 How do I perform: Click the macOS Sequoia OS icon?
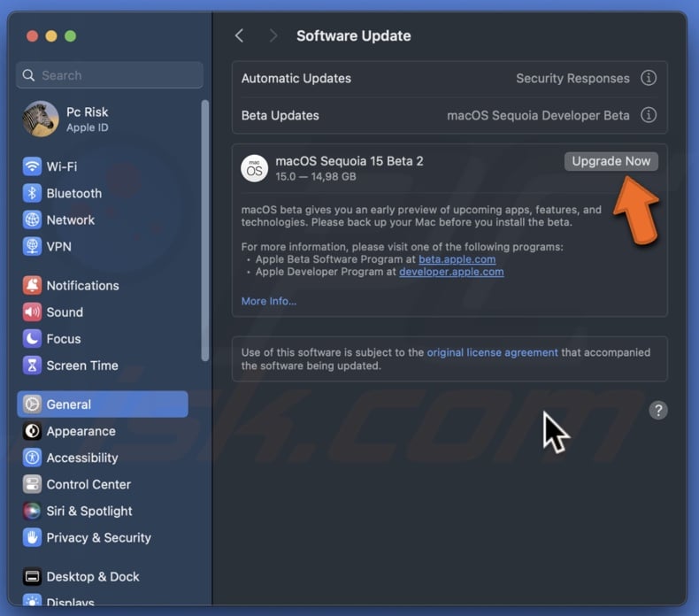255,169
